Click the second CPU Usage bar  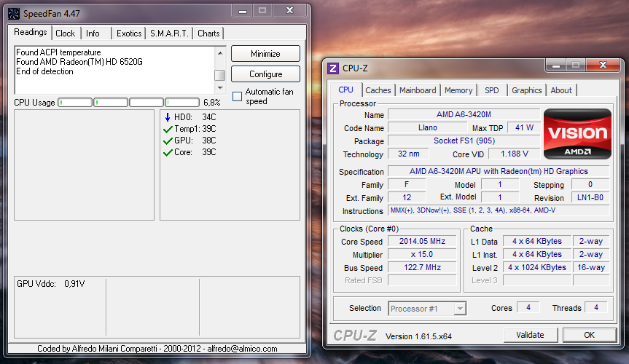click(111, 103)
